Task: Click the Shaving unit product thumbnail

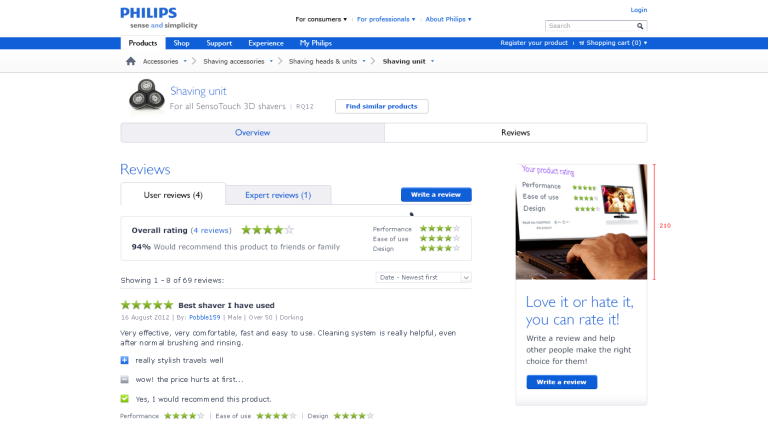Action: (x=146, y=95)
